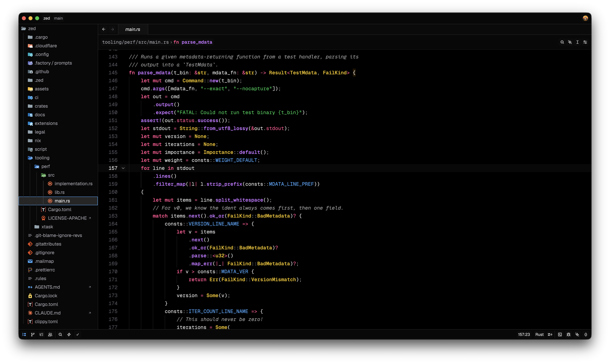Select the main.rs editor tab
This screenshot has height=364, width=610.
point(133,29)
